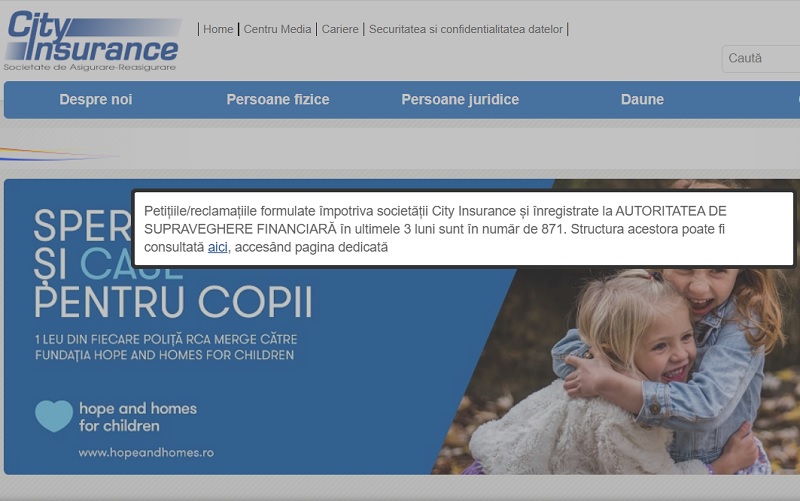
Task: Open the Centru Media link
Action: 277,29
